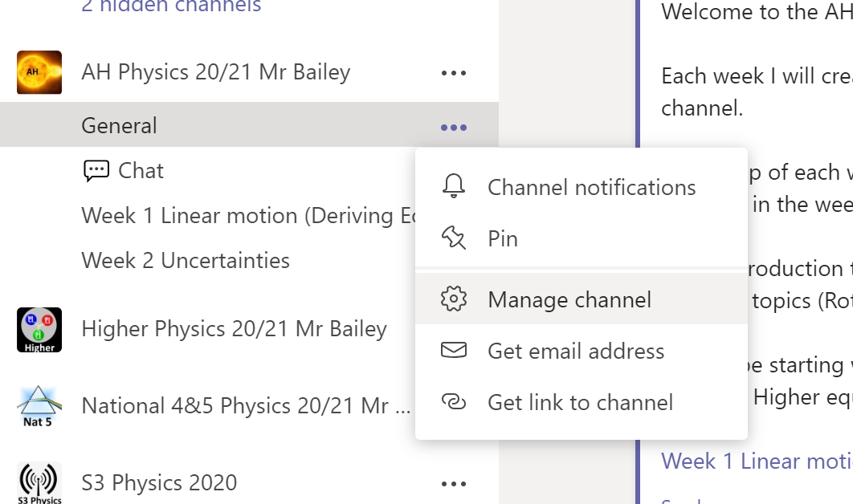Viewport: 853px width, 504px height.
Task: Select Manage channel in the context menu
Action: [582, 299]
